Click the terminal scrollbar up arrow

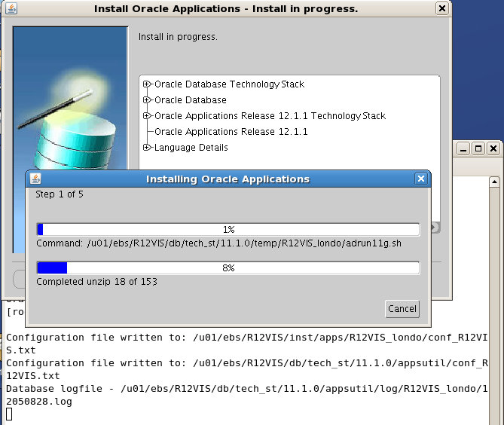click(494, 182)
